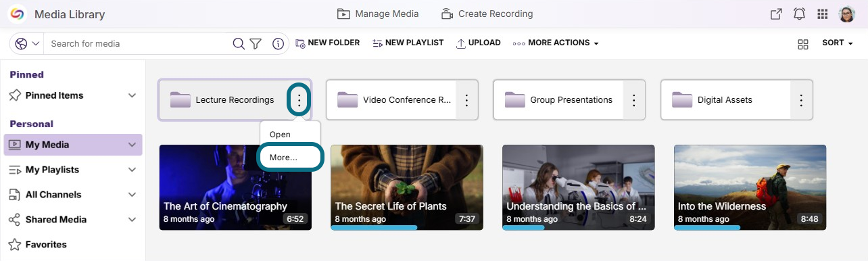Screen dimensions: 868x261
Task: Open the search filter funnel
Action: click(256, 43)
